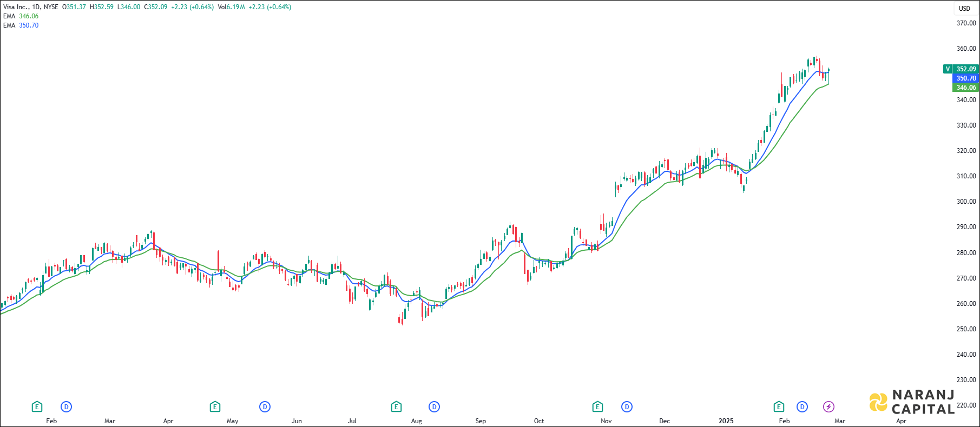Click the 280.00 price axis label

pos(966,253)
